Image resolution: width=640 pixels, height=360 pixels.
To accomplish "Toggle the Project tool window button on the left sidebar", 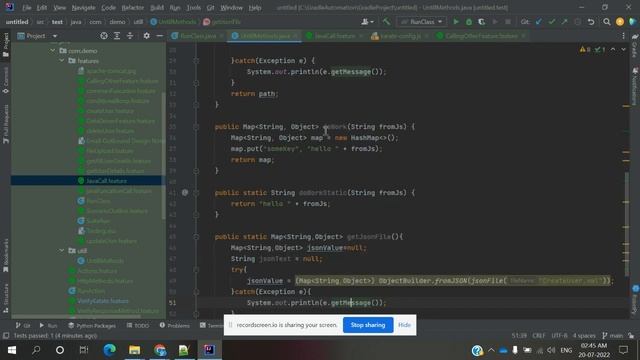I will pyautogui.click(x=6, y=45).
